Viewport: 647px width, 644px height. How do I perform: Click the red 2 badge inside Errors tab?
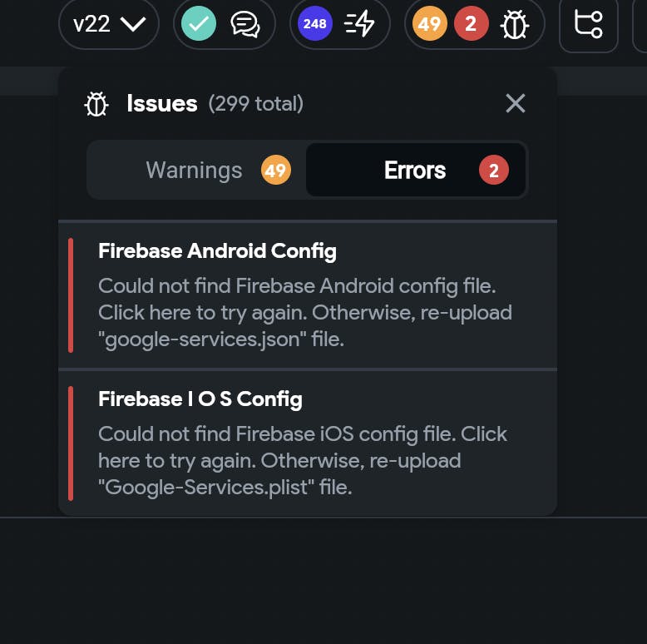[x=494, y=170]
